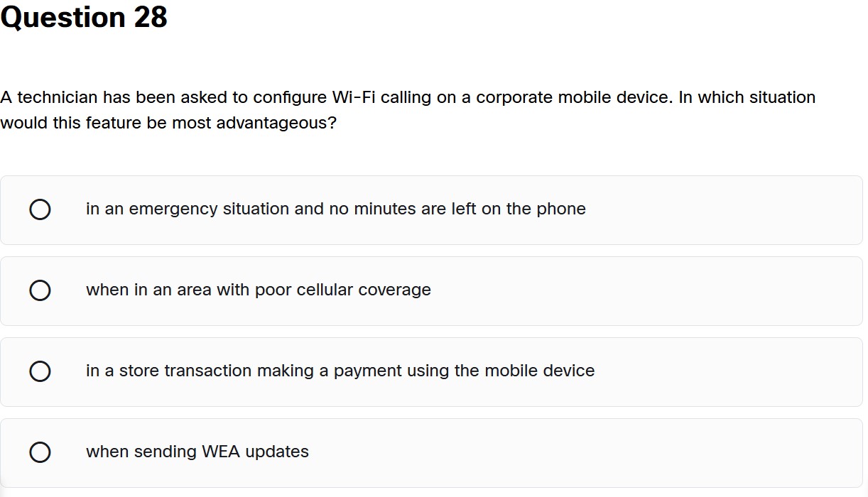
Task: Pick the answer about cellular coverage gaps
Action: [40, 290]
